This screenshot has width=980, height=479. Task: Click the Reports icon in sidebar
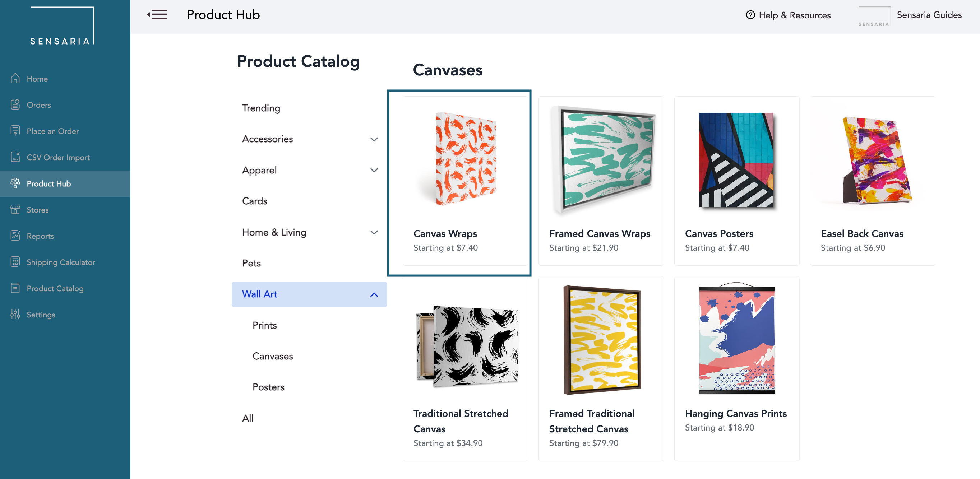15,236
